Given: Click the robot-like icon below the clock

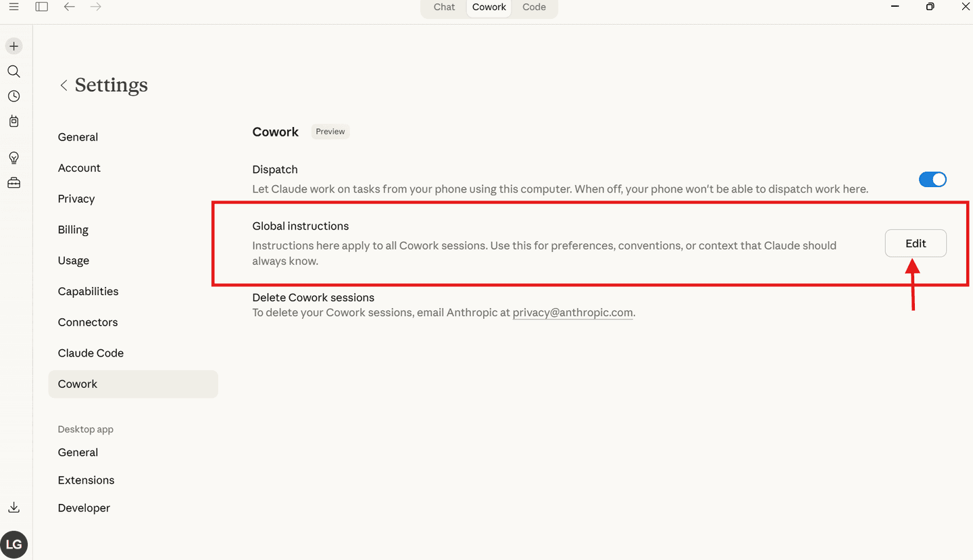Looking at the screenshot, I should pyautogui.click(x=14, y=122).
